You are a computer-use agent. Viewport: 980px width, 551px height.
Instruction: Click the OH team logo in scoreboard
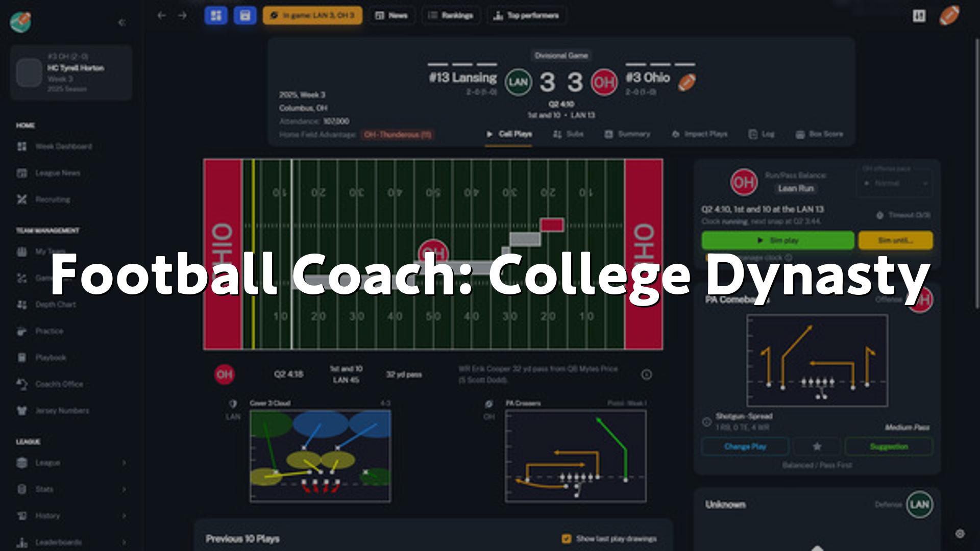[604, 82]
